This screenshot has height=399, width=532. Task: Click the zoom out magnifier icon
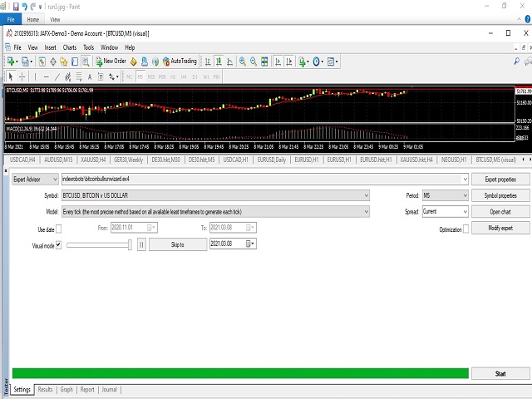(253, 62)
